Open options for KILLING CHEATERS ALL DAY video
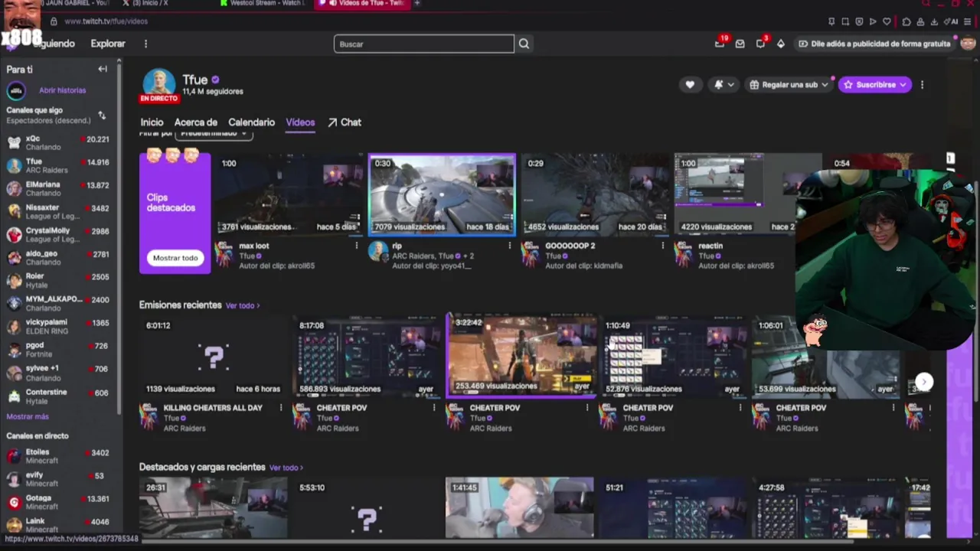 click(x=280, y=408)
